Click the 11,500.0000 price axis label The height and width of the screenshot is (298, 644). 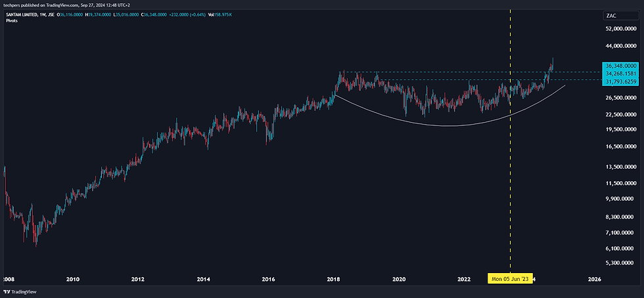tap(620, 184)
